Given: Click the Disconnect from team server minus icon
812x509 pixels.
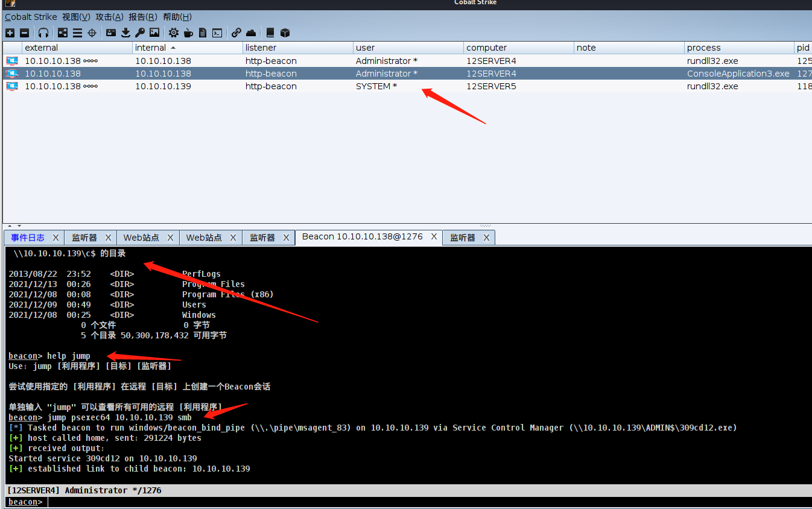Looking at the screenshot, I should coord(25,33).
